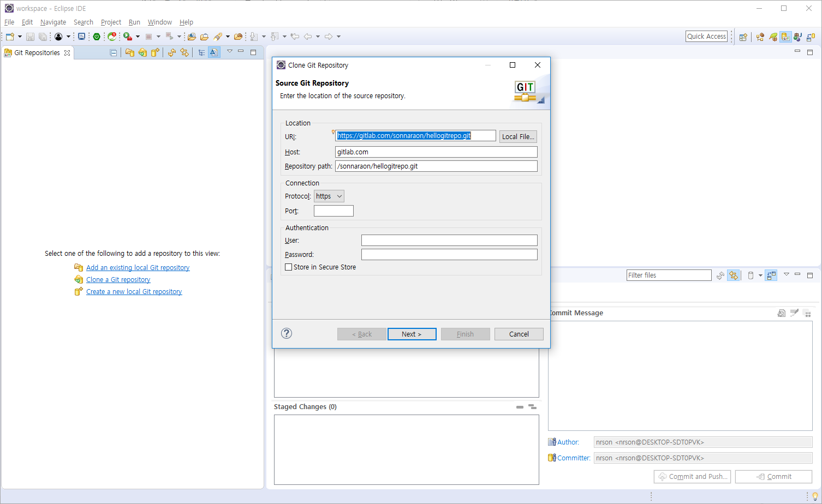Expand the New file dropdown arrow

[20, 37]
